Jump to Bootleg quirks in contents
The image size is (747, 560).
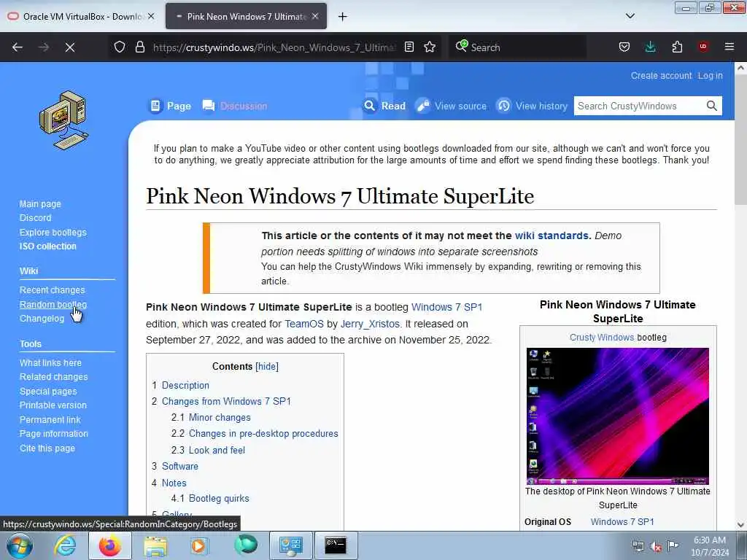(219, 498)
